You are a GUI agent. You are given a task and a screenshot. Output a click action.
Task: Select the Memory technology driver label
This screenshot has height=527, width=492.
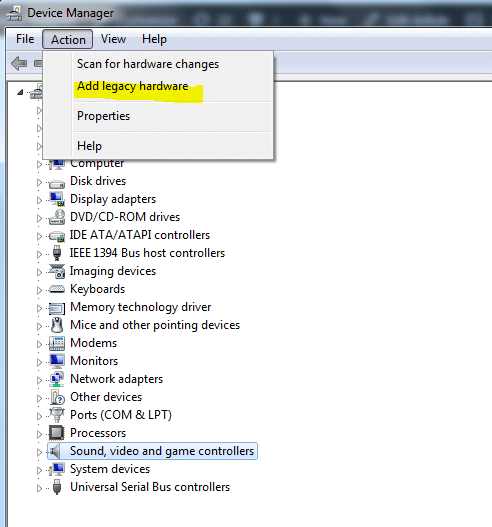140,307
